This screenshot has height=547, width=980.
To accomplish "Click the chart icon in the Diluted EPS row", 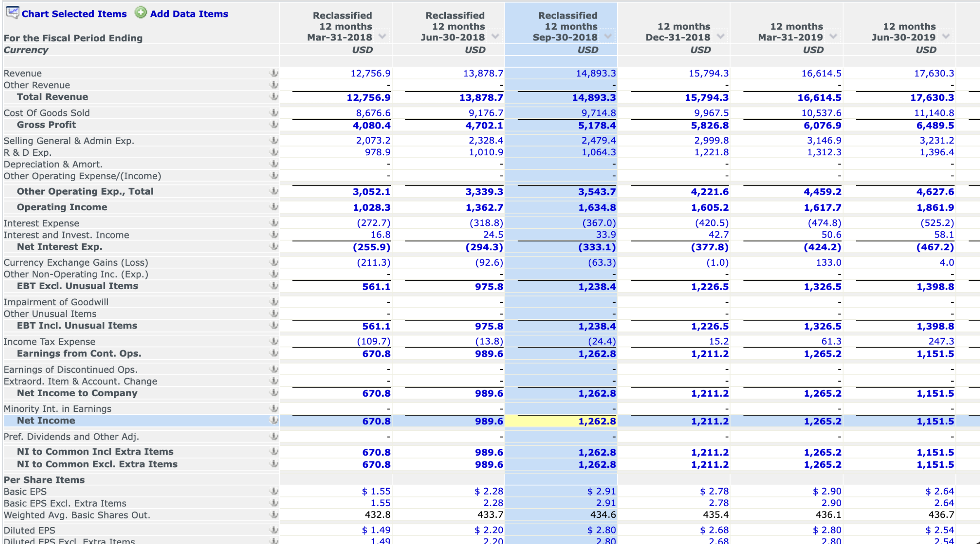I will pyautogui.click(x=273, y=530).
